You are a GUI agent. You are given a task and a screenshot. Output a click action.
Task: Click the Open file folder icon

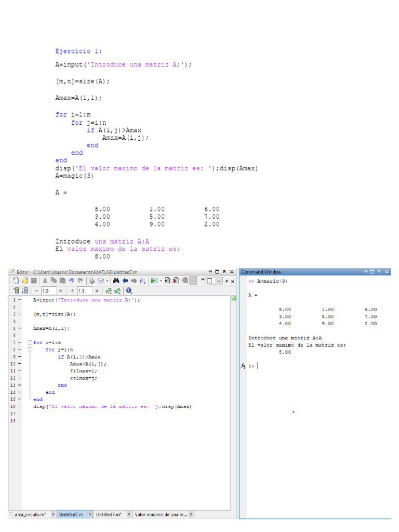pyautogui.click(x=24, y=281)
